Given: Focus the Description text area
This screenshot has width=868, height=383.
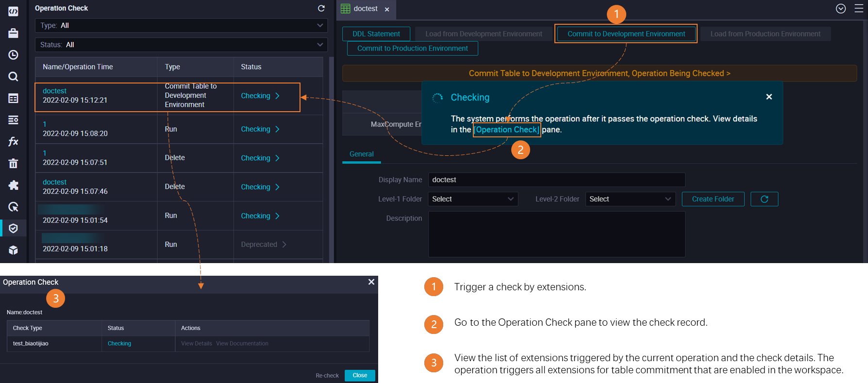Looking at the screenshot, I should pos(557,234).
